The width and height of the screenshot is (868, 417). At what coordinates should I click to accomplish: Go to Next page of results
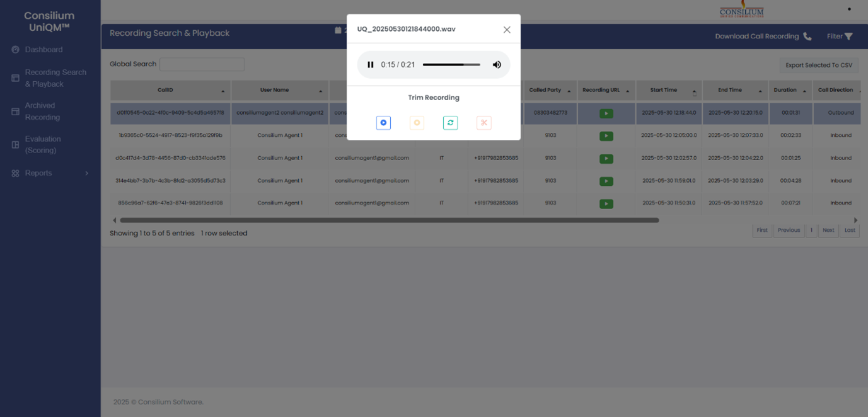(x=828, y=231)
